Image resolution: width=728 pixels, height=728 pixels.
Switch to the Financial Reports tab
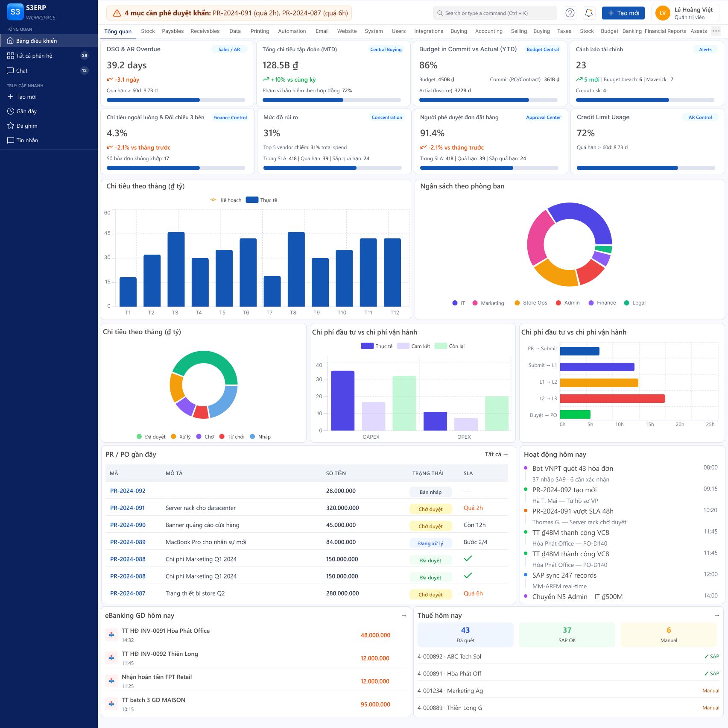point(665,31)
